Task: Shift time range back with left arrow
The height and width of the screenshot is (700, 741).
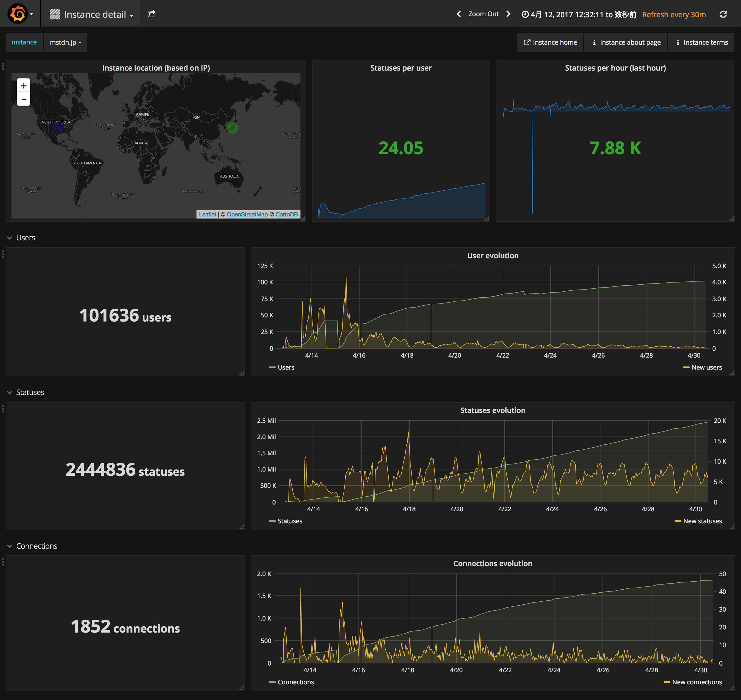Action: click(459, 14)
